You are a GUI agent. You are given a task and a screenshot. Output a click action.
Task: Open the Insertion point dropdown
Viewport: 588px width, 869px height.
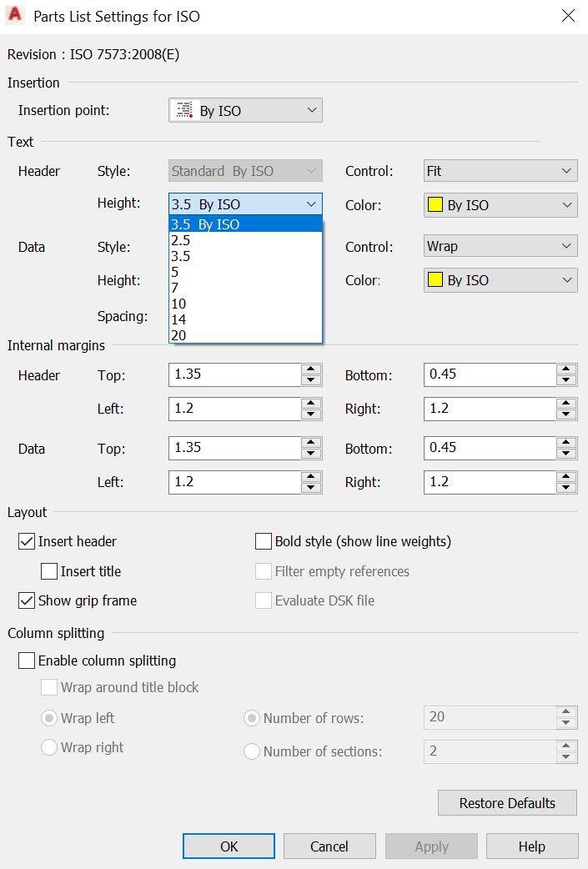pos(312,110)
